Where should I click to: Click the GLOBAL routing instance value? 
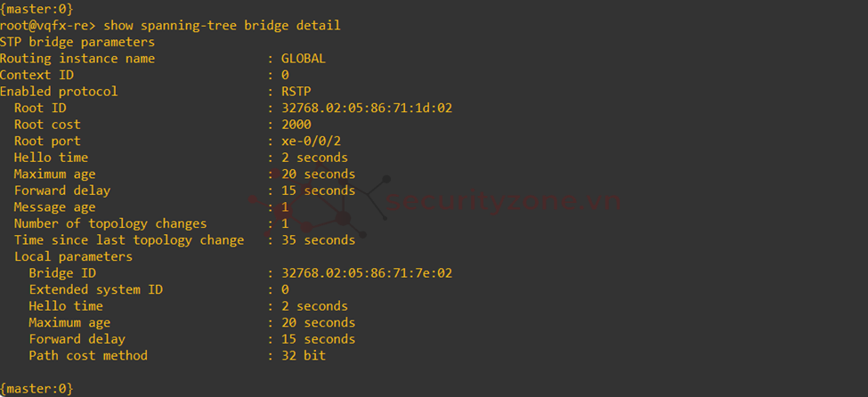click(304, 59)
